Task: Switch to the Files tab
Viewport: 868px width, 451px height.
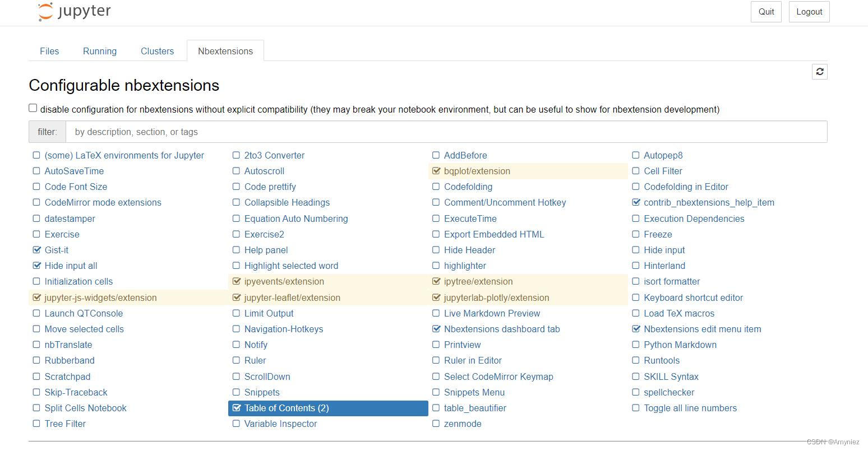Action: coord(49,51)
